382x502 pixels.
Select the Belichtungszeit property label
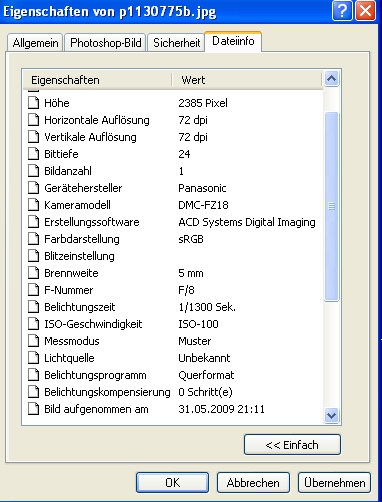click(x=79, y=307)
